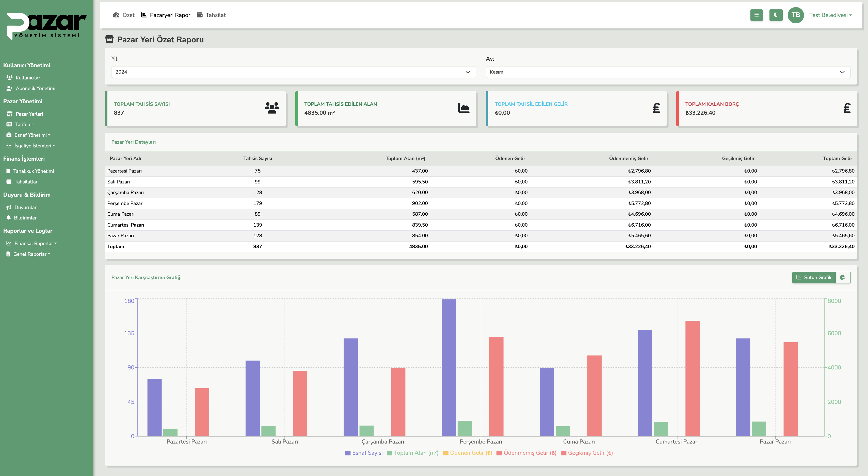Image resolution: width=868 pixels, height=476 pixels.
Task: Open the Pazaryeri Rapor tab
Action: (x=165, y=15)
